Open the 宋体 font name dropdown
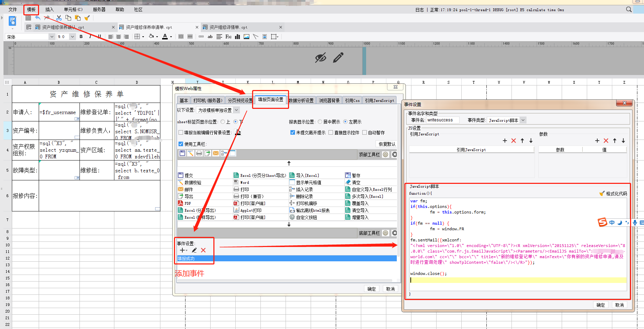This screenshot has width=644, height=329. (x=52, y=37)
